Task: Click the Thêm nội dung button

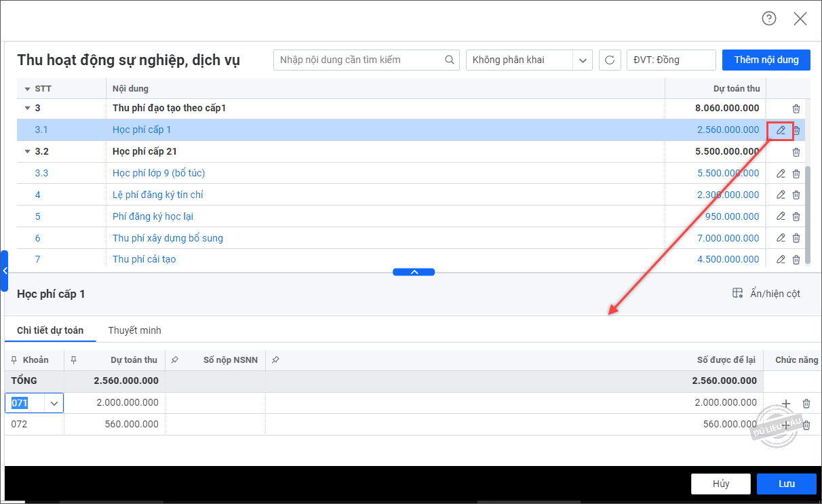Action: tap(766, 60)
